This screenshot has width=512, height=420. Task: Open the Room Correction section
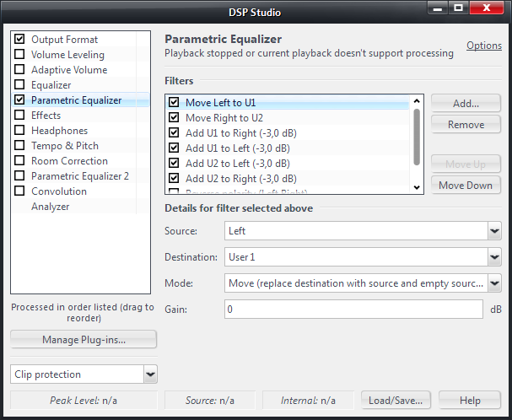pyautogui.click(x=69, y=161)
